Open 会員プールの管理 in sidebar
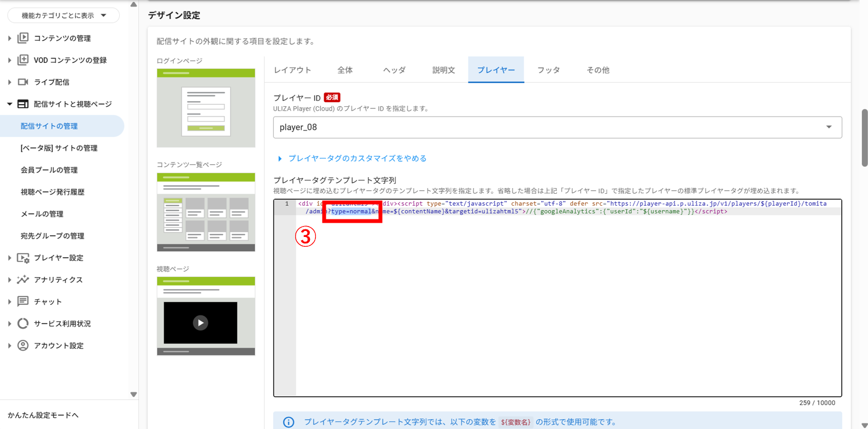Image resolution: width=868 pixels, height=429 pixels. coord(49,170)
